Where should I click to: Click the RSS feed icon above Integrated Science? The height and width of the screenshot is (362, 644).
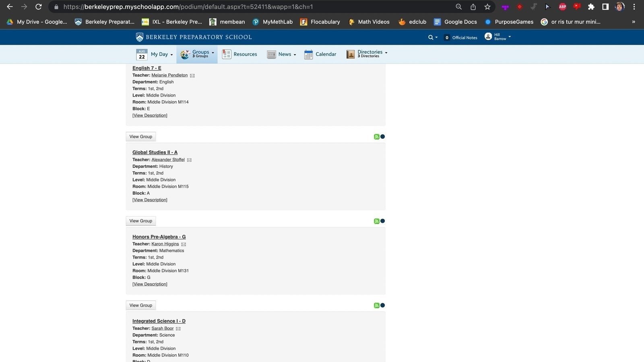tap(376, 305)
